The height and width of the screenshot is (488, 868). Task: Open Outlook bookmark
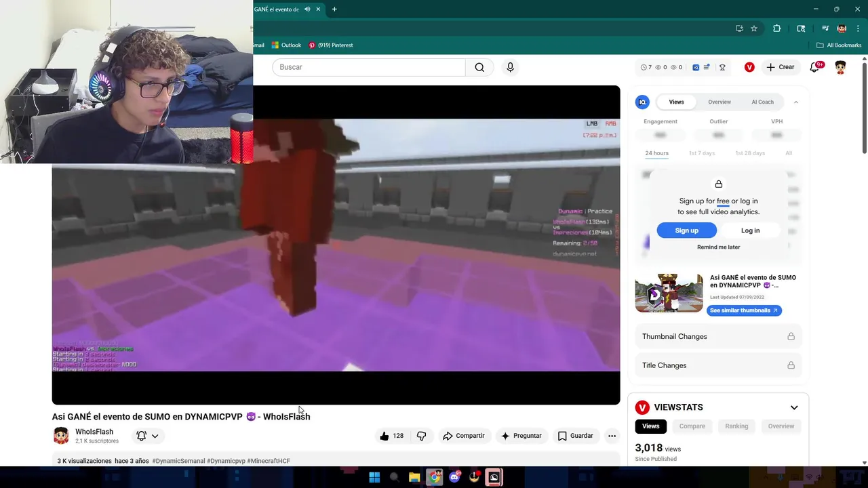(286, 45)
